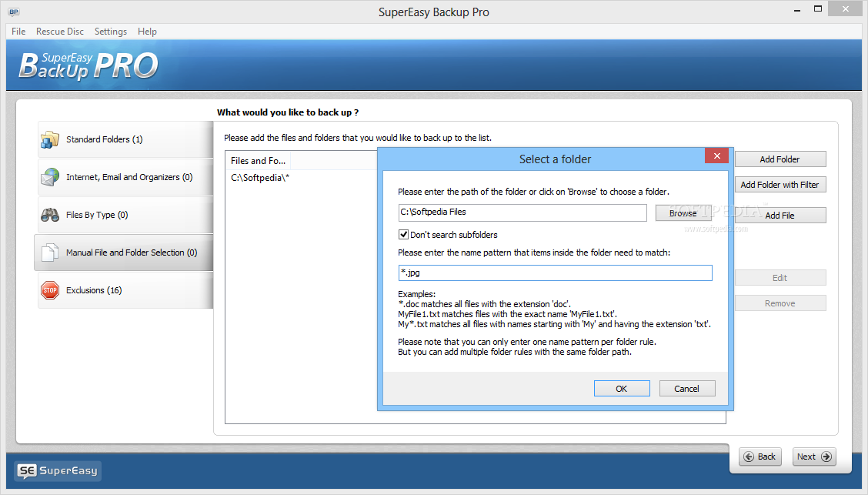This screenshot has width=868, height=495.
Task: Click the Edit button
Action: pos(780,278)
